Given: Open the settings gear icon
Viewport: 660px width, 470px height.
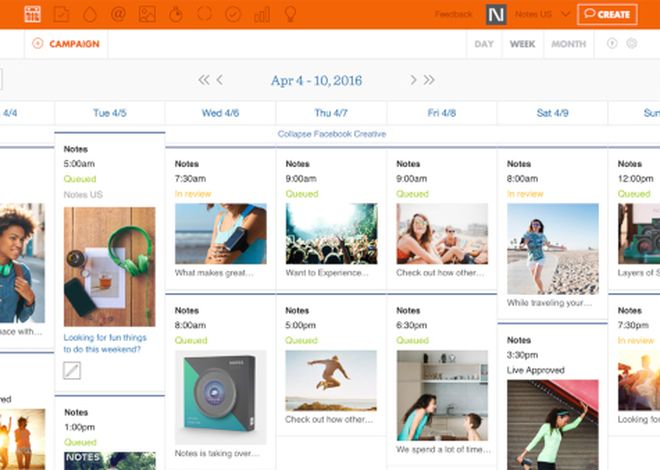Looking at the screenshot, I should coord(631,43).
